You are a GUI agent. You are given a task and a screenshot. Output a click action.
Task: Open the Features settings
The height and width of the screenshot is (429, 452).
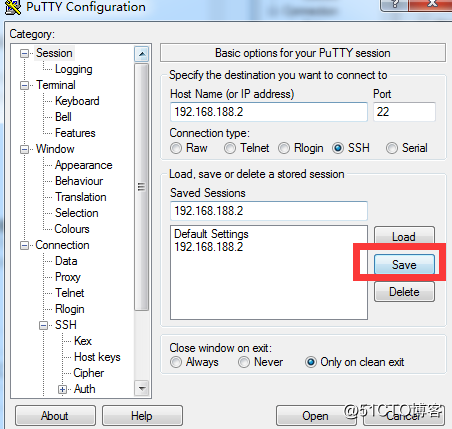pos(75,133)
